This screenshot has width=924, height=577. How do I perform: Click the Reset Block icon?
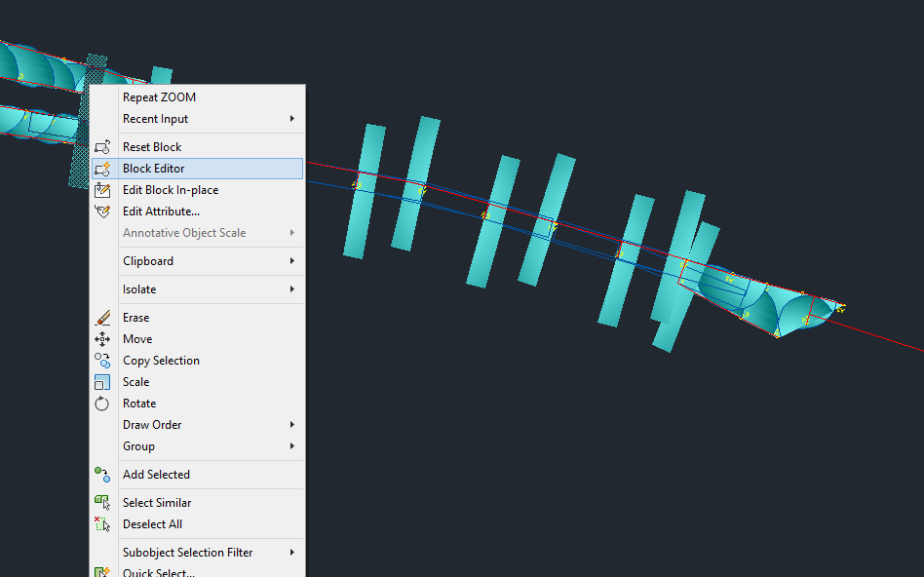102,147
